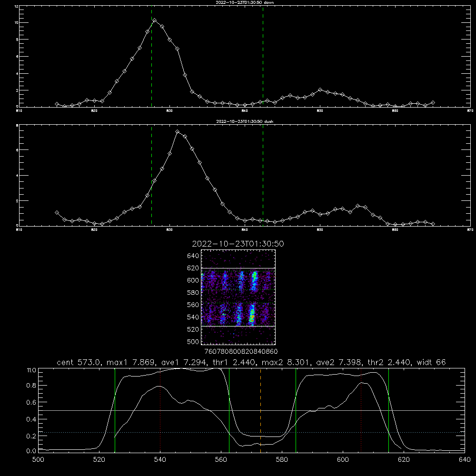
Task: Click the '840' x-axis label under the dawn plot
Action: (x=245, y=111)
